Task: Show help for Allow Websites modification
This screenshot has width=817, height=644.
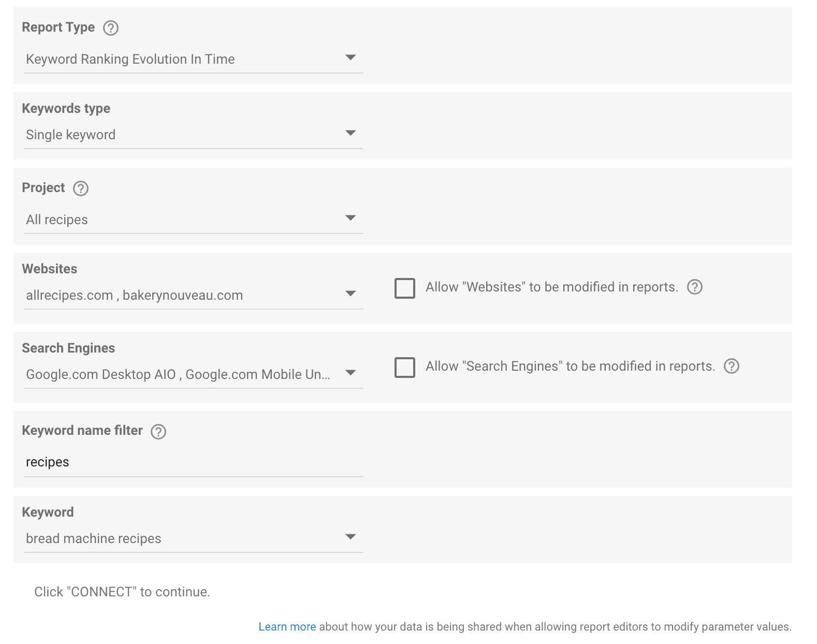Action: click(x=695, y=287)
